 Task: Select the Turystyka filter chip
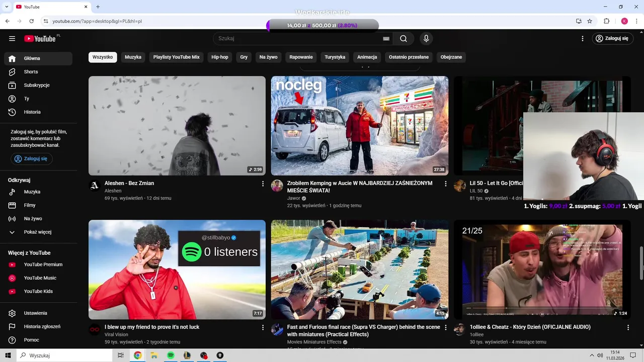tap(335, 57)
